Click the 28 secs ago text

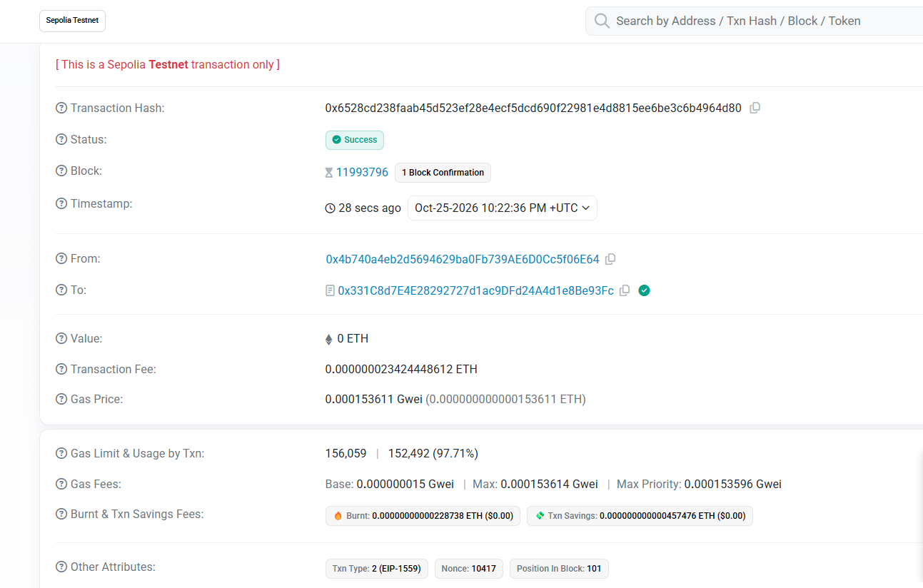tap(370, 208)
